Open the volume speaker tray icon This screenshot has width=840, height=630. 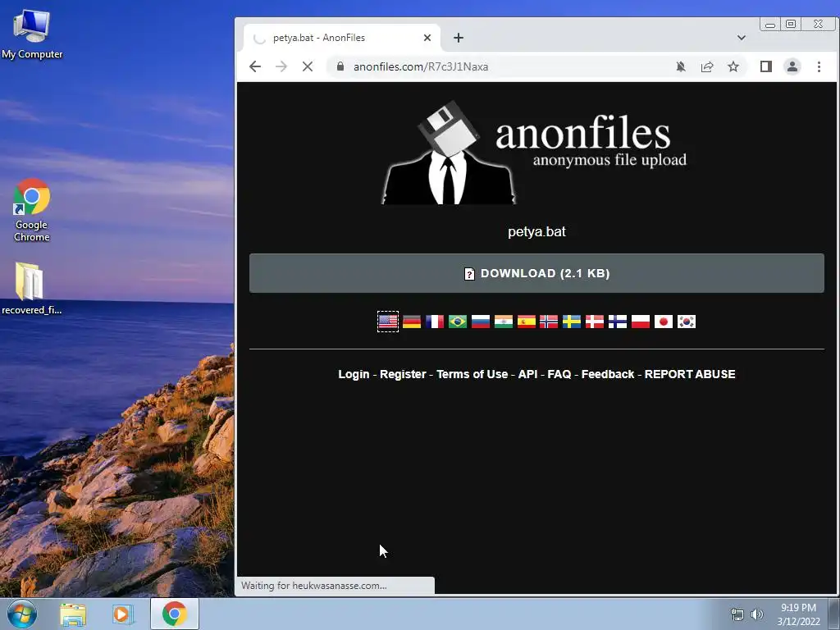coord(757,614)
